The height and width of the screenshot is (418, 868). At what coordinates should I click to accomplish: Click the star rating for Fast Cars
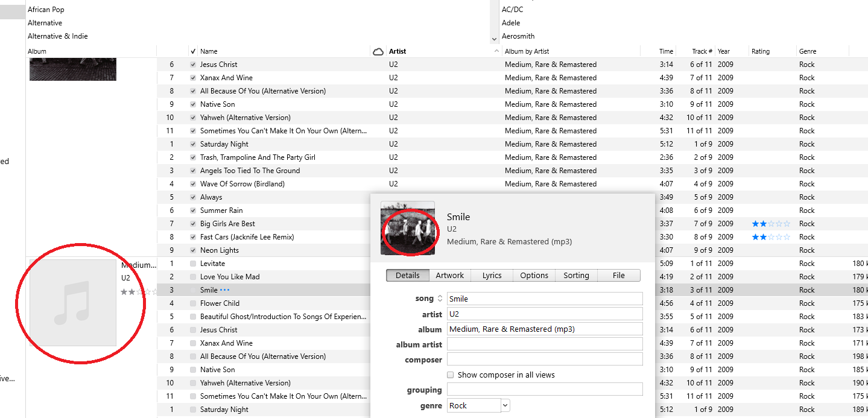click(770, 237)
